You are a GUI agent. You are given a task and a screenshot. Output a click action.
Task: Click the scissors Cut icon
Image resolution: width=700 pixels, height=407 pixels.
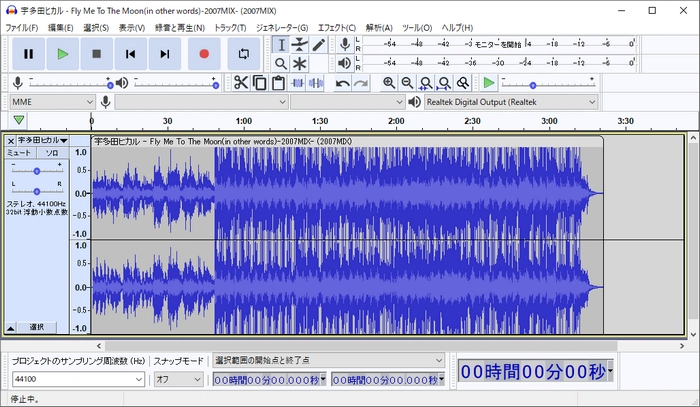point(241,83)
